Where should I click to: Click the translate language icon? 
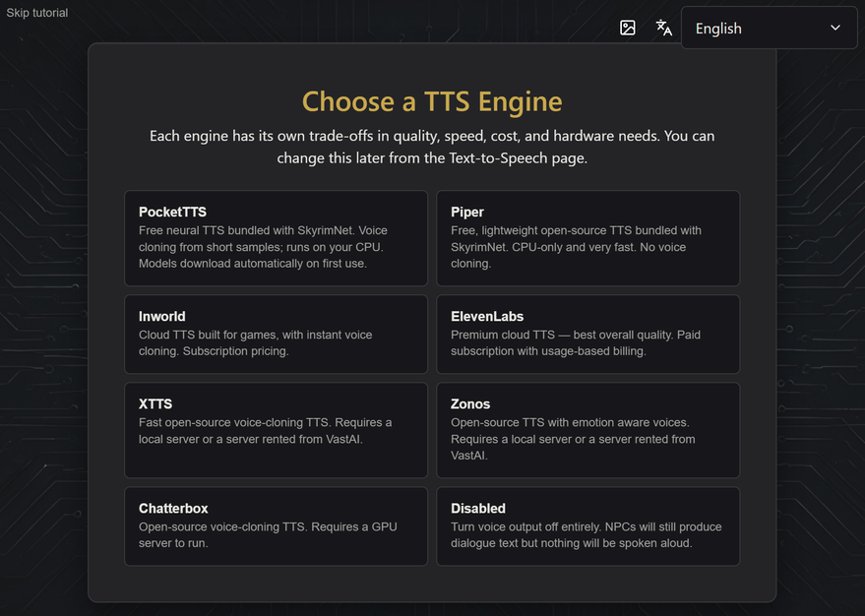tap(663, 28)
